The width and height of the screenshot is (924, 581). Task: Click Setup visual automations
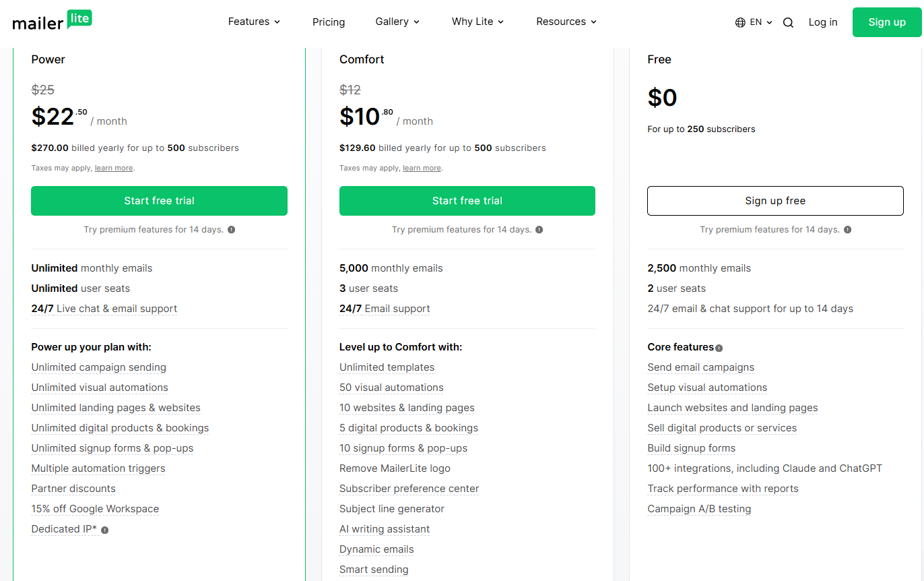click(x=707, y=388)
